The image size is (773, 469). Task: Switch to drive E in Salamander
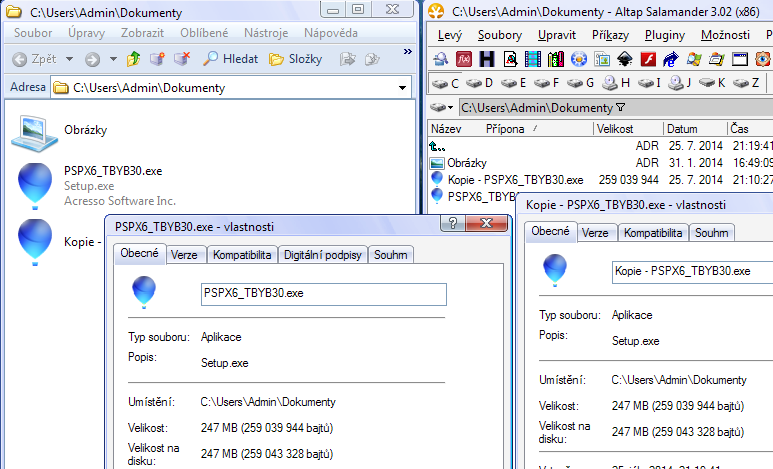[514, 83]
